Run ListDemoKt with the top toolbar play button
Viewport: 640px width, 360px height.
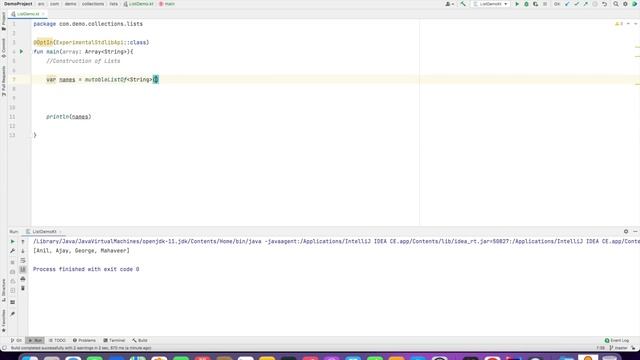517,4
